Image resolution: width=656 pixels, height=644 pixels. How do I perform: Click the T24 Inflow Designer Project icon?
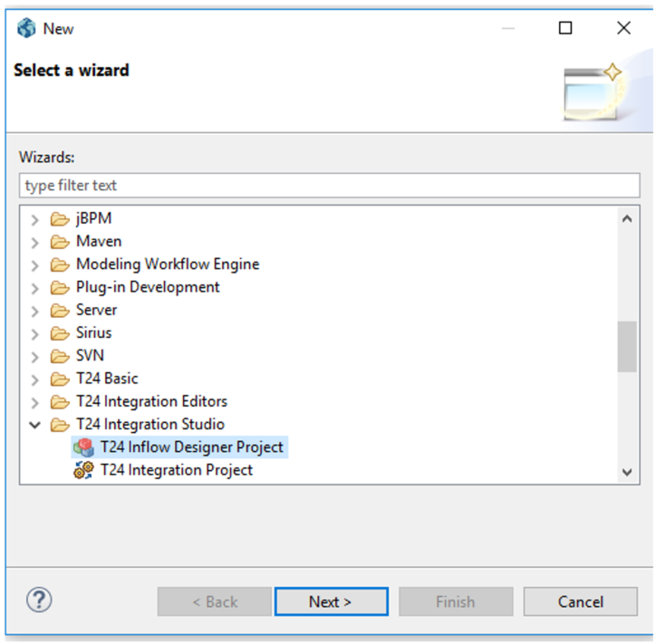coord(83,447)
